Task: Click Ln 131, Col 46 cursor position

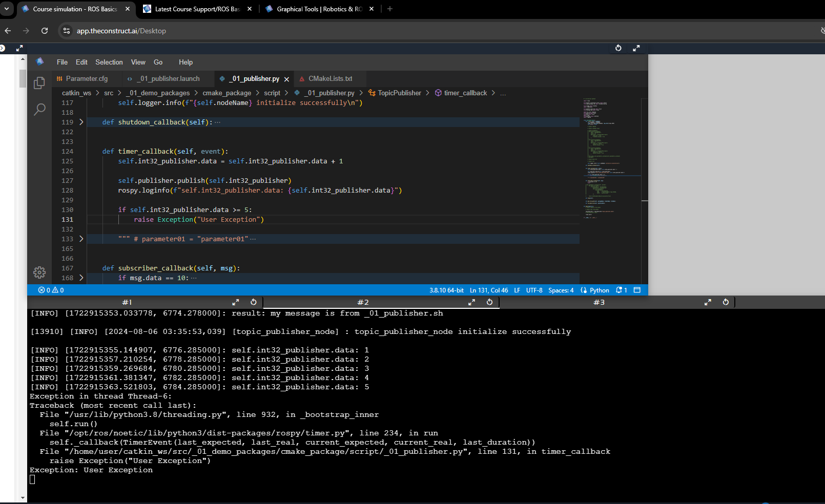Action: coord(489,290)
